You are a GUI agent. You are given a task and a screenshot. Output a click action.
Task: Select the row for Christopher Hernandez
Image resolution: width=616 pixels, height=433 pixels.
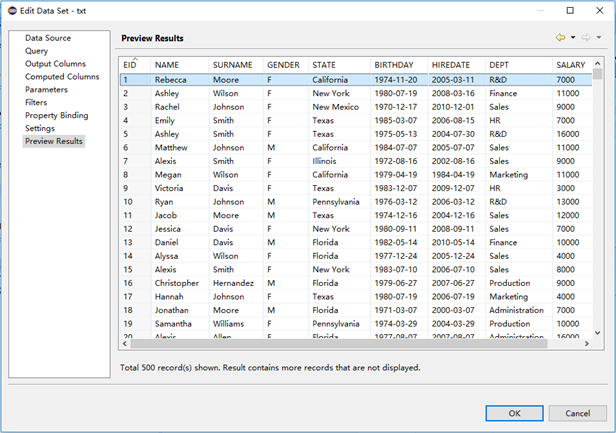(x=300, y=283)
